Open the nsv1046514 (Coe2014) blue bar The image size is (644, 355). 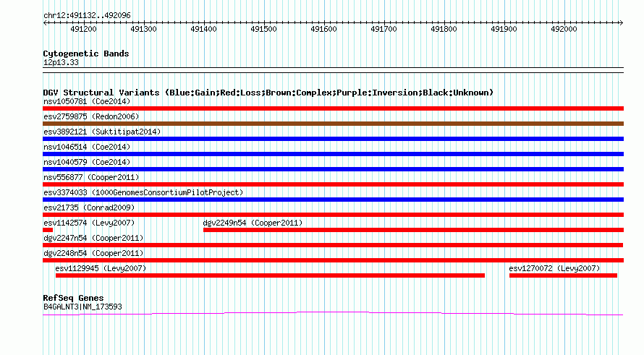point(333,154)
